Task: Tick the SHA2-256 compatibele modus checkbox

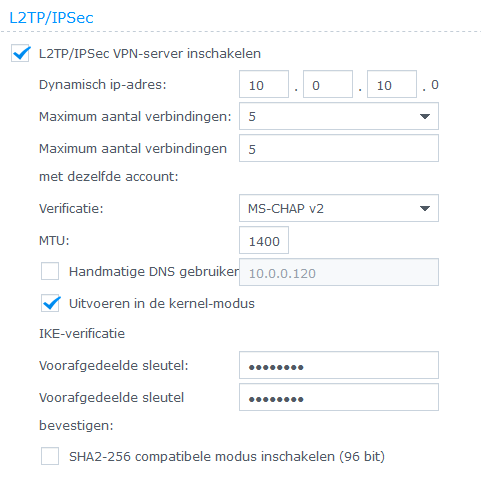Action: [x=50, y=456]
